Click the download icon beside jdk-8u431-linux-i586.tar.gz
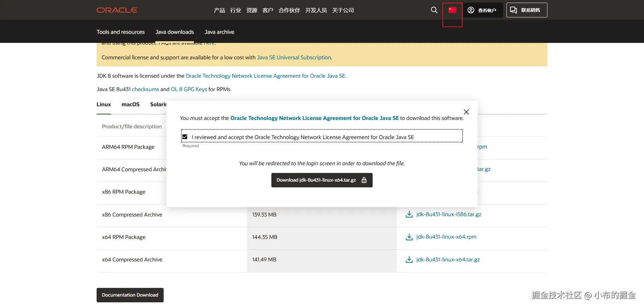The height and width of the screenshot is (308, 644). click(x=409, y=214)
